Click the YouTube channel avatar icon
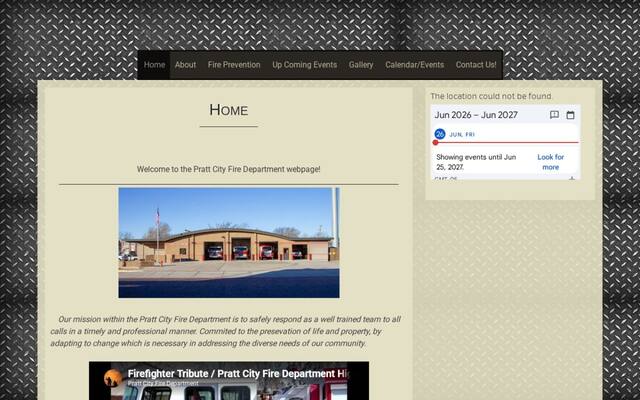 tap(113, 378)
